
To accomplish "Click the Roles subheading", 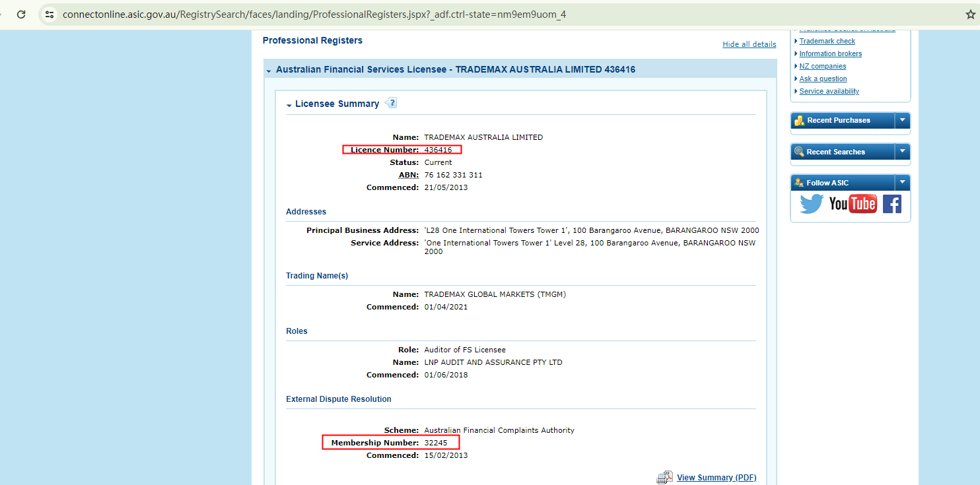I will coord(297,331).
